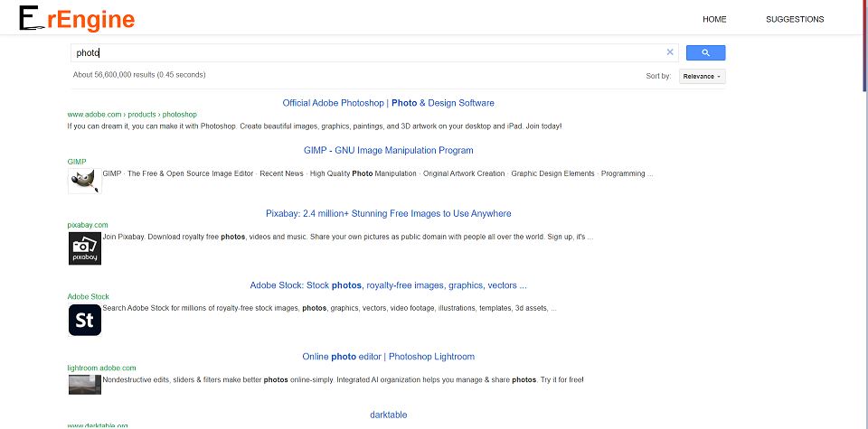Open the SUGGESTIONS menu item
The image size is (868, 429).
(795, 19)
